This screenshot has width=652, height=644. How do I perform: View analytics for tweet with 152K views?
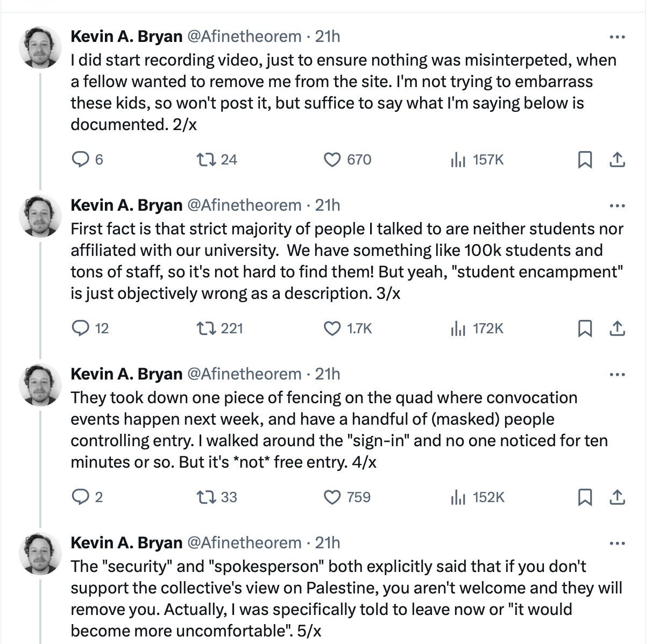[458, 497]
